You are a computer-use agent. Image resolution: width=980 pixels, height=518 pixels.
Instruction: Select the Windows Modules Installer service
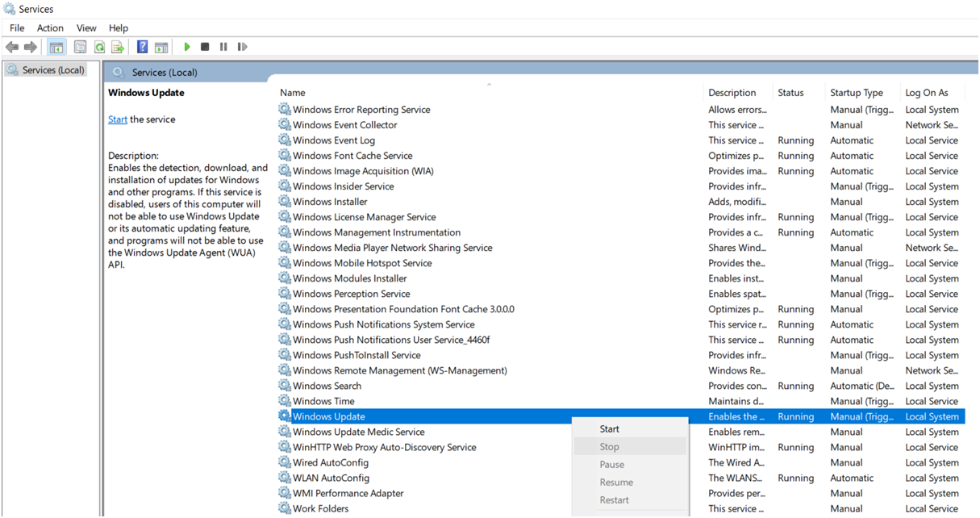pos(350,278)
